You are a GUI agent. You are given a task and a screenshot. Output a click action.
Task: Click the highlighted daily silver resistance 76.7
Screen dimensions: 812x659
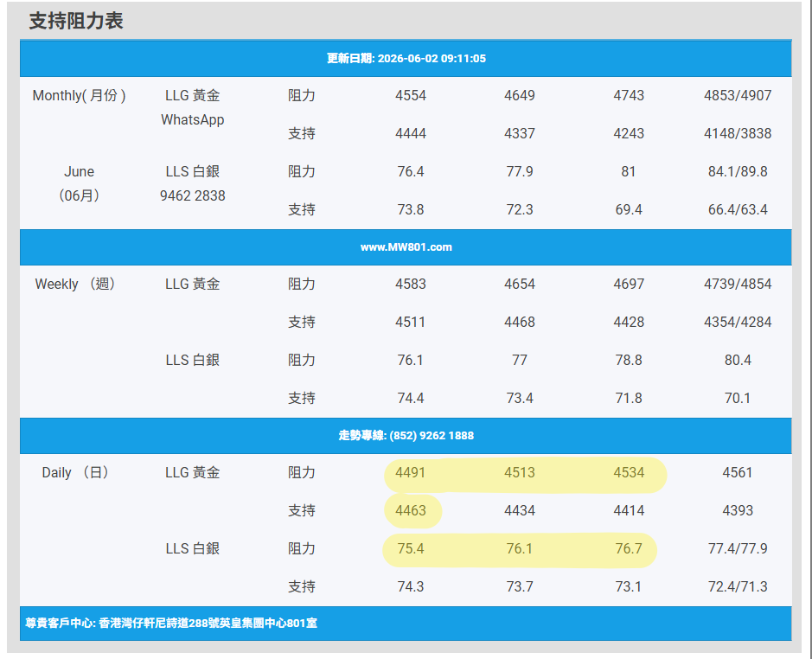click(x=629, y=548)
